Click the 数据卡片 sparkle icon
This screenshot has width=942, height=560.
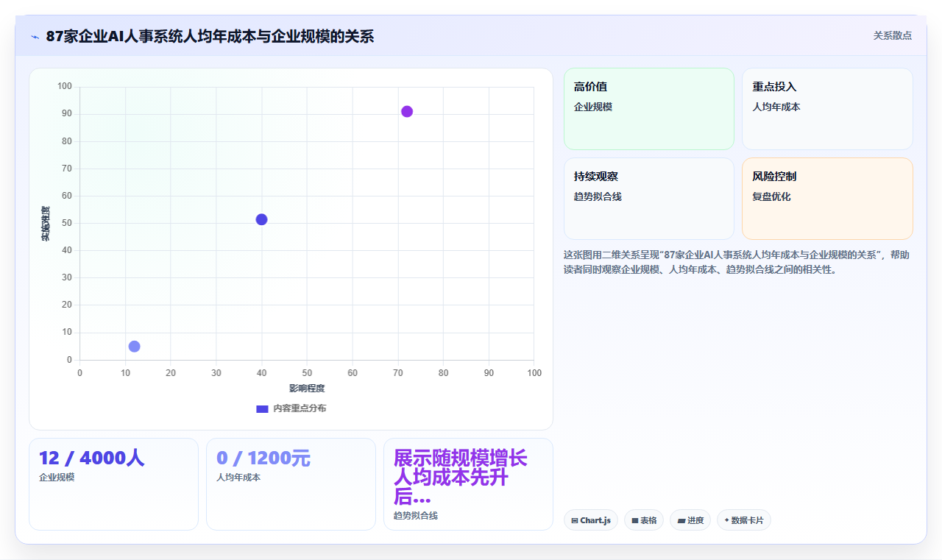click(727, 520)
